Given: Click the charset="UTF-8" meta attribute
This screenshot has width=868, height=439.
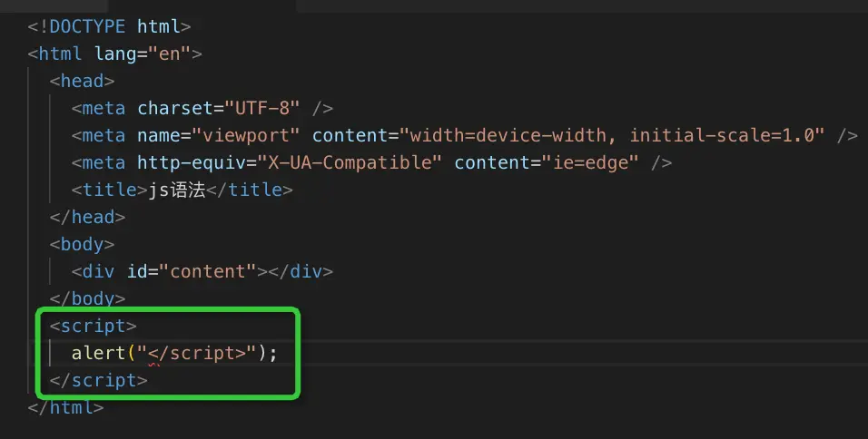Looking at the screenshot, I should coord(219,108).
